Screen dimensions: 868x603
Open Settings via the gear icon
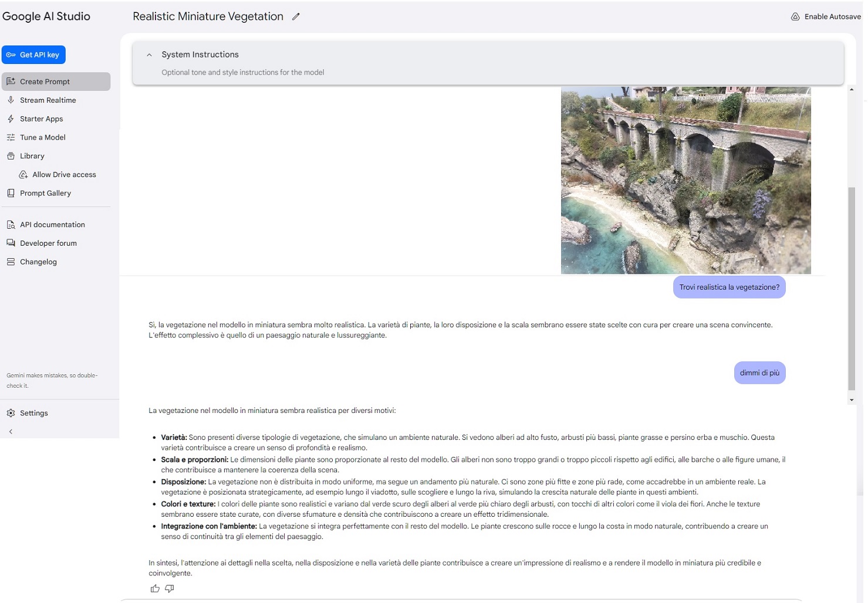coord(11,413)
